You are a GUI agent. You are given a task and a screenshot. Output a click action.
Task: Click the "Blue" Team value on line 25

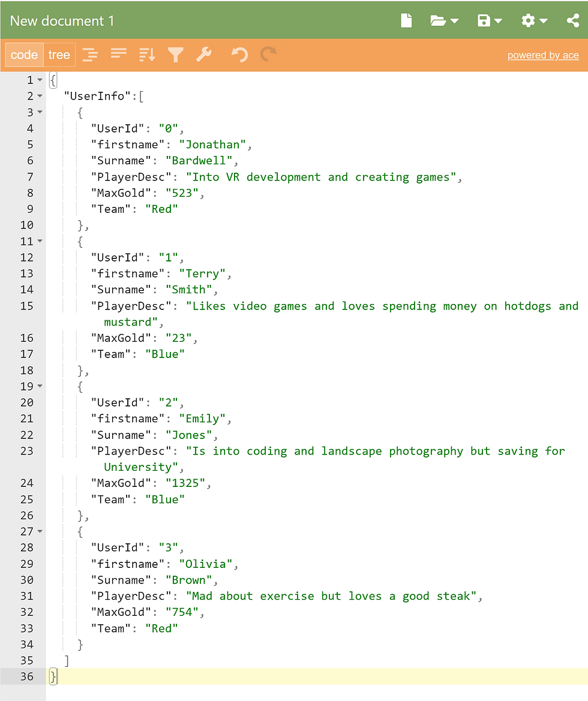pos(165,500)
